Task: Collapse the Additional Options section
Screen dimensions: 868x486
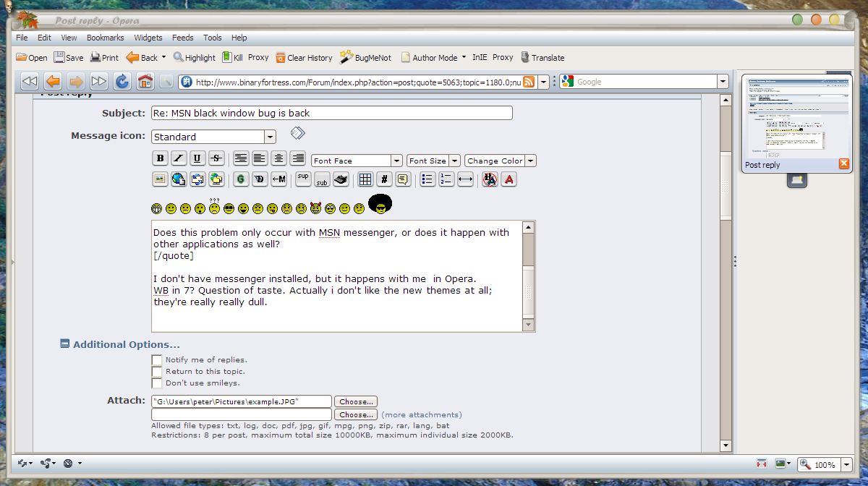Action: click(64, 344)
